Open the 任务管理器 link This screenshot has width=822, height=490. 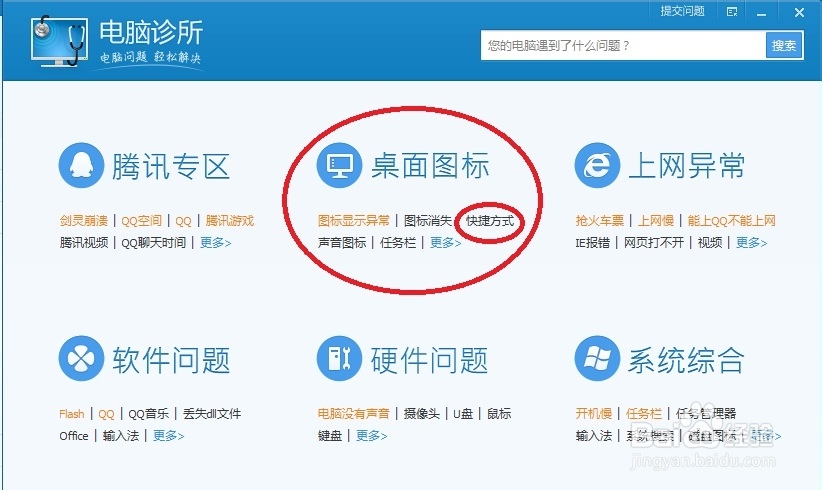[x=706, y=414]
